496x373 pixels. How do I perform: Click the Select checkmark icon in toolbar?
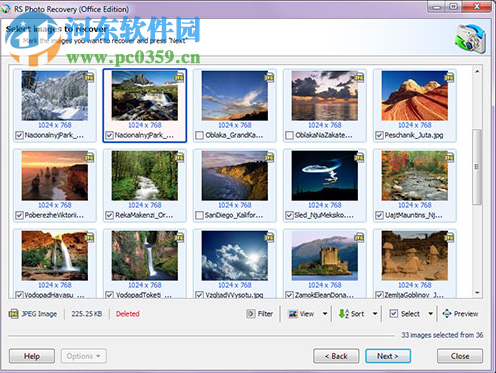pos(394,314)
